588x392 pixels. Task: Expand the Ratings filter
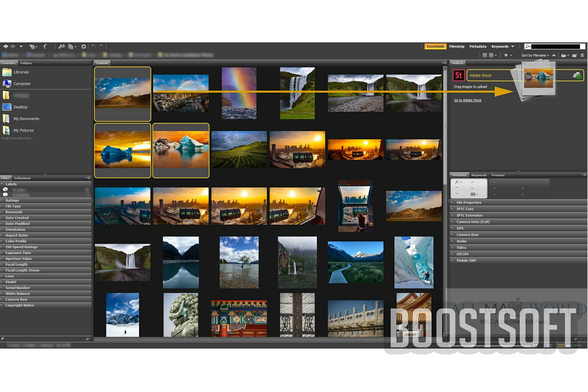[46, 200]
